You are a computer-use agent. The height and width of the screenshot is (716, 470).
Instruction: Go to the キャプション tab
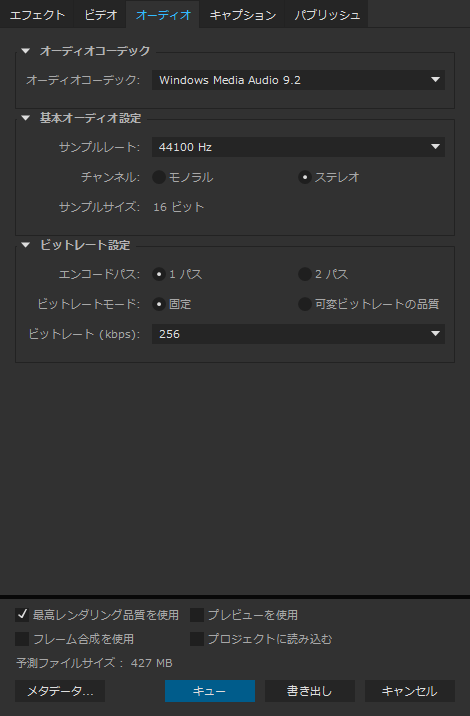click(243, 15)
